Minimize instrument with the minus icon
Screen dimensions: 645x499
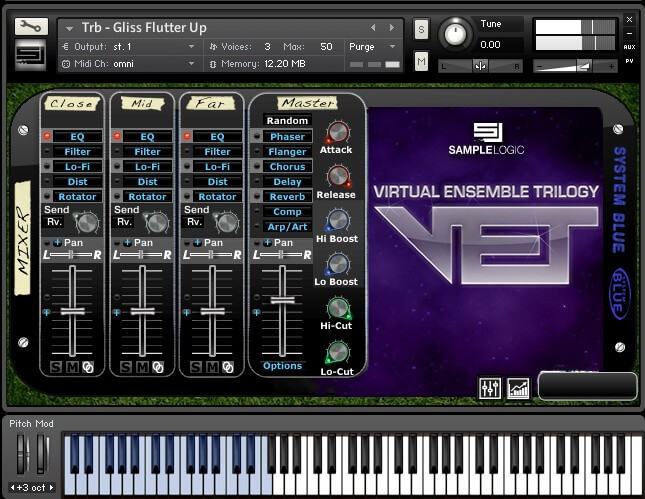pos(629,33)
